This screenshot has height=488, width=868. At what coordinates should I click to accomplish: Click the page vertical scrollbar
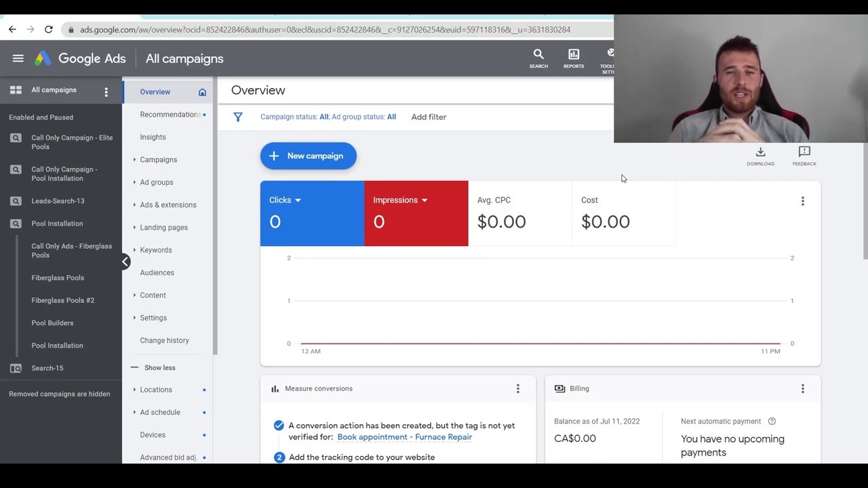(865, 201)
